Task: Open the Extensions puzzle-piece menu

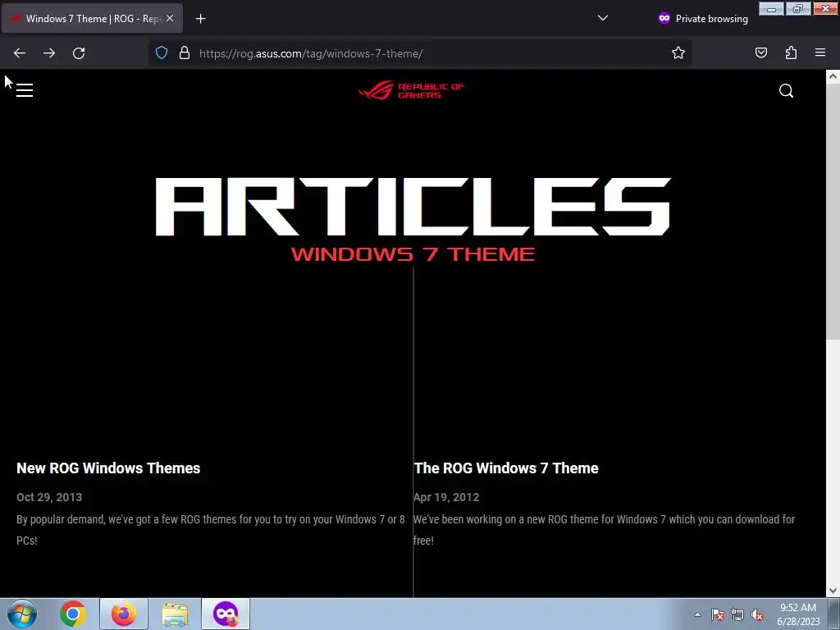Action: tap(791, 52)
